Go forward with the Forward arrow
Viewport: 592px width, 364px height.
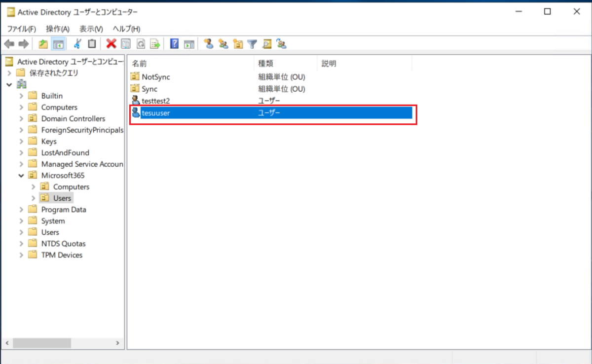point(23,44)
